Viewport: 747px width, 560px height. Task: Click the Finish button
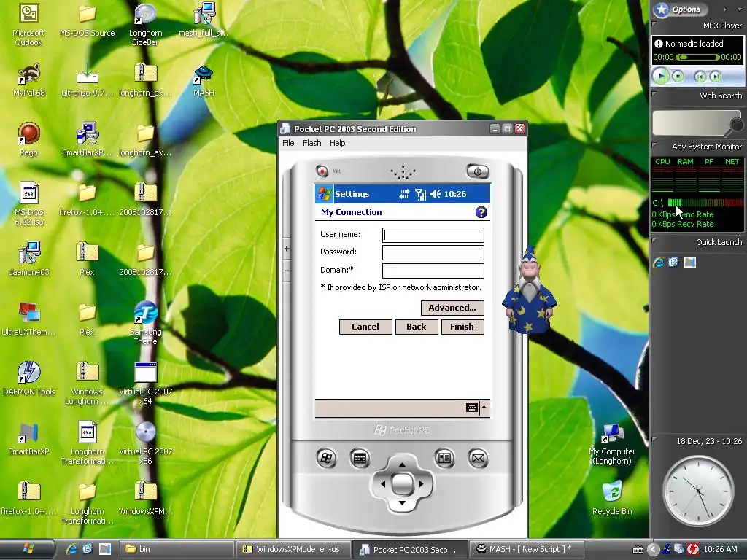coord(462,327)
